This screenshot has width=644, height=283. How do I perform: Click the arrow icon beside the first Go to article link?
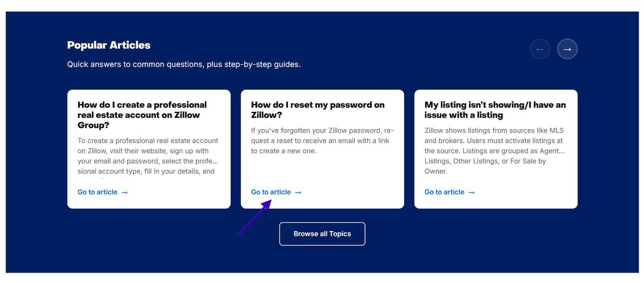click(x=124, y=192)
